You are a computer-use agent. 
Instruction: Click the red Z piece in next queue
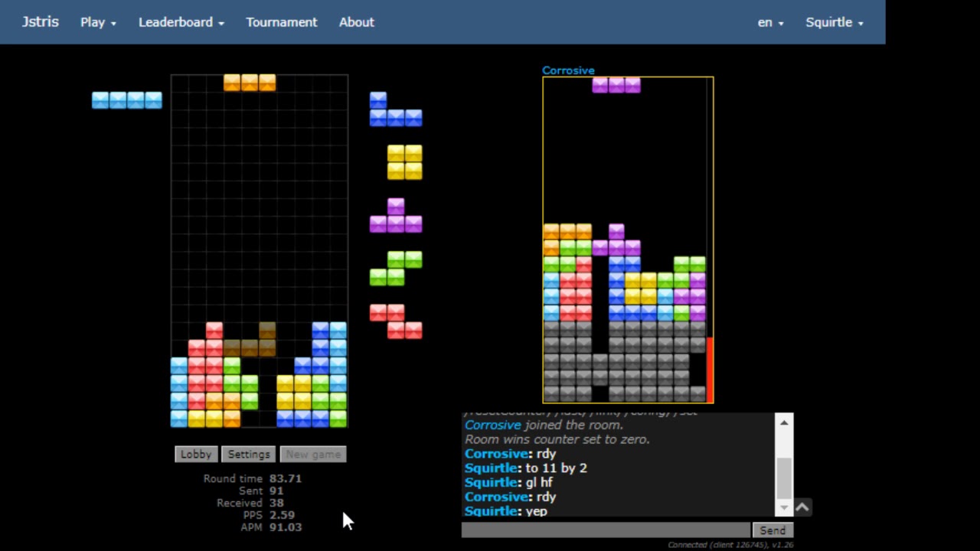tap(396, 321)
